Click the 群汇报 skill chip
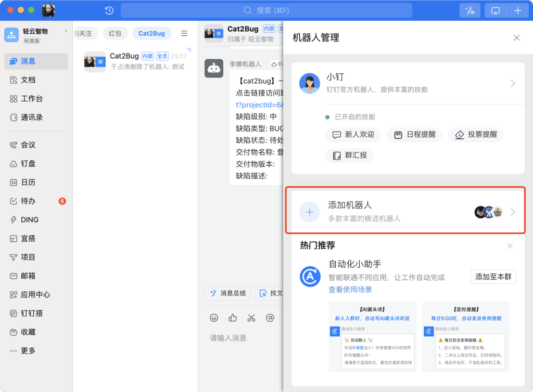 (x=349, y=155)
